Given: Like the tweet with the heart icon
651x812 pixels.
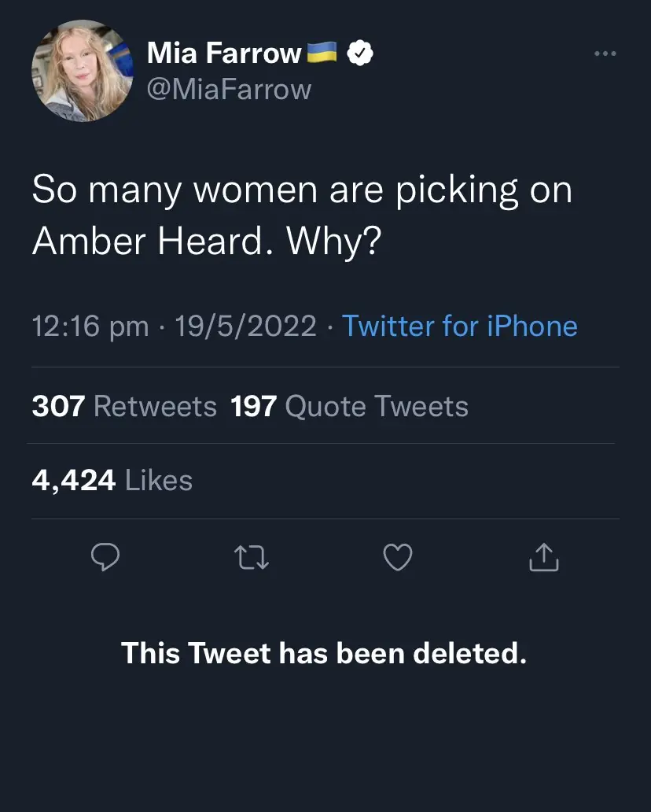Looking at the screenshot, I should click(x=398, y=557).
